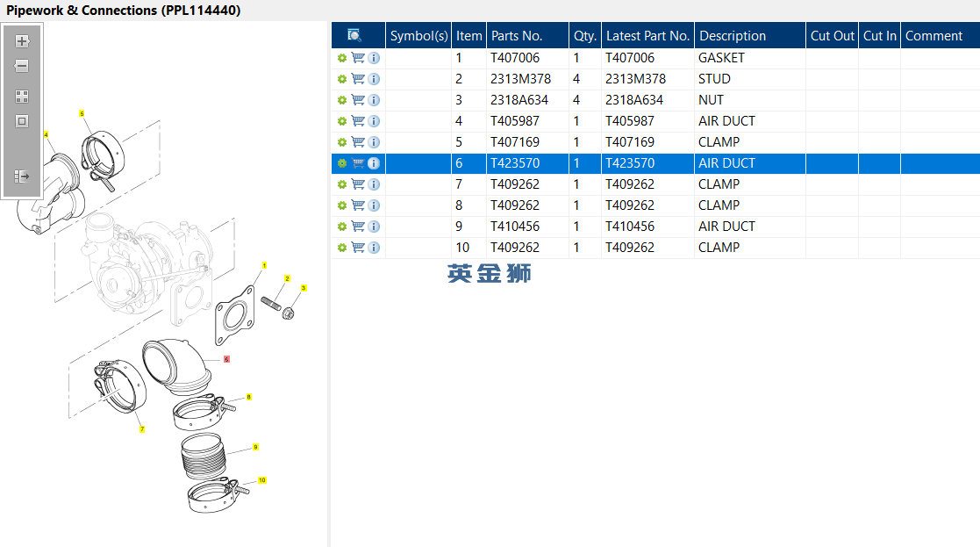
Task: Open info for GASKET T407006
Action: tap(374, 58)
